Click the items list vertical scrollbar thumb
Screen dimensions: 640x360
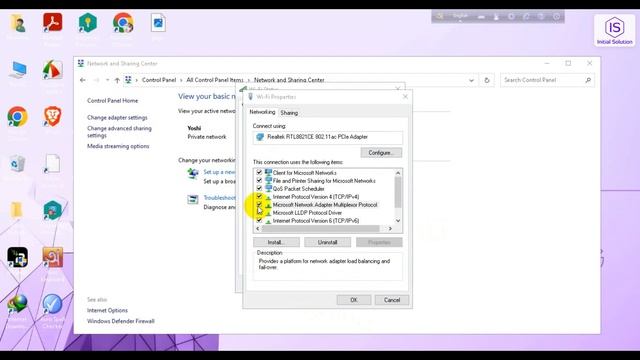pos(398,192)
